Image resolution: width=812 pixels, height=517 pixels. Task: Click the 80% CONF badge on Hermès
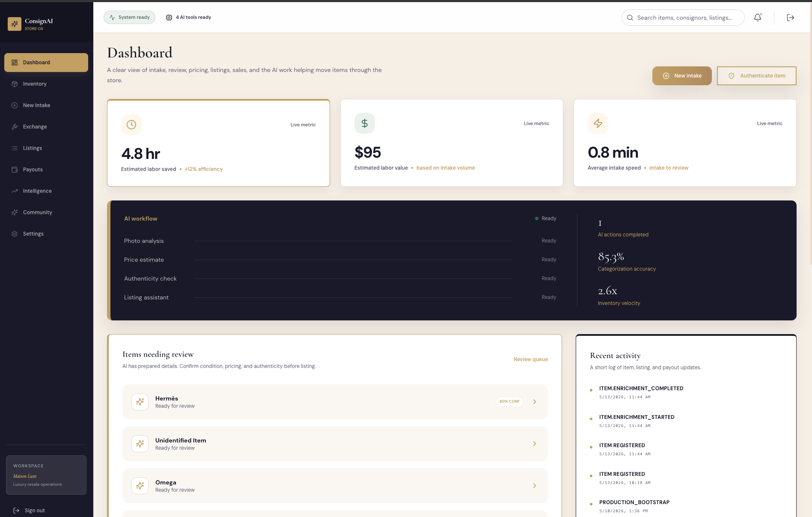tap(509, 402)
